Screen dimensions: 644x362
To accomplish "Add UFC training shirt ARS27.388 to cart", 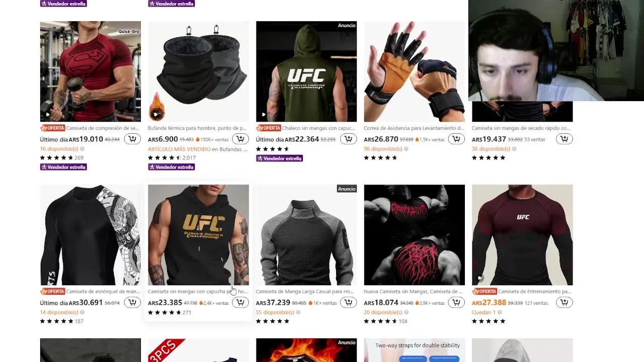I will point(564,303).
